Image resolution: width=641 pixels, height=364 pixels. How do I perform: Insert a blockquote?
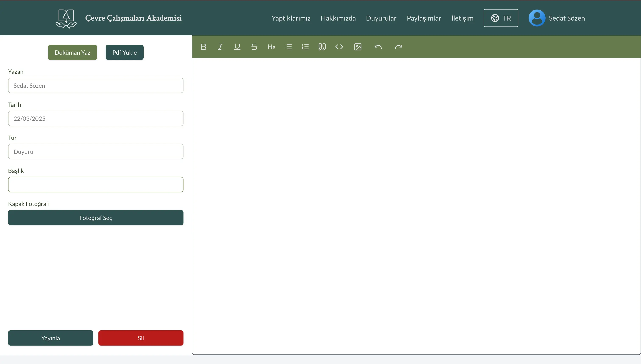322,47
